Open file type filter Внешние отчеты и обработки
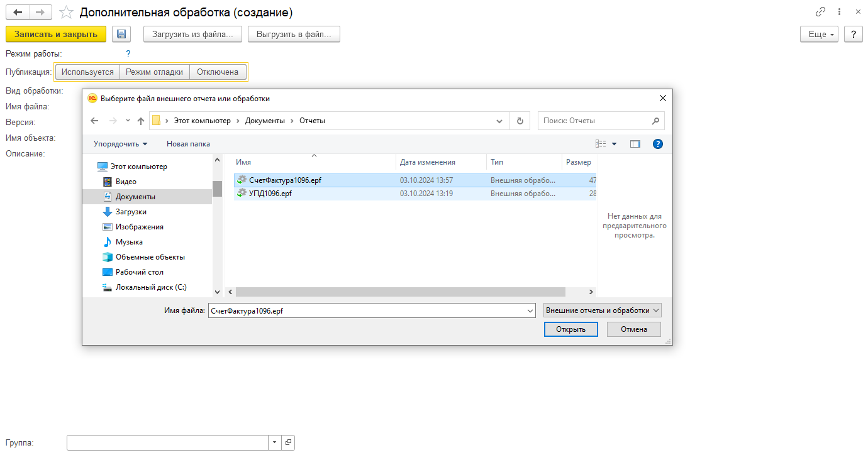The width and height of the screenshot is (868, 455). tap(603, 310)
